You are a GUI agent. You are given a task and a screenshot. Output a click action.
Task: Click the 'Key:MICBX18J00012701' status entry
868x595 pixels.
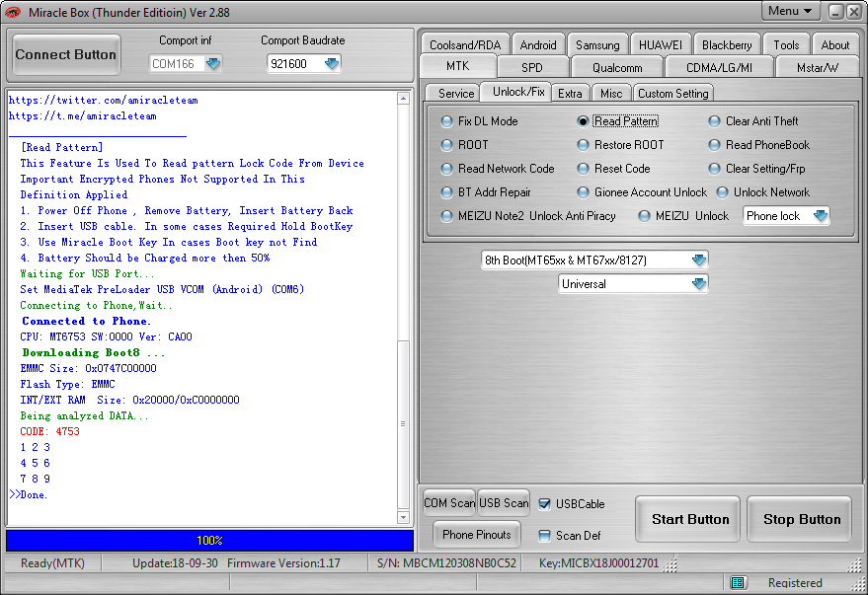click(x=599, y=563)
